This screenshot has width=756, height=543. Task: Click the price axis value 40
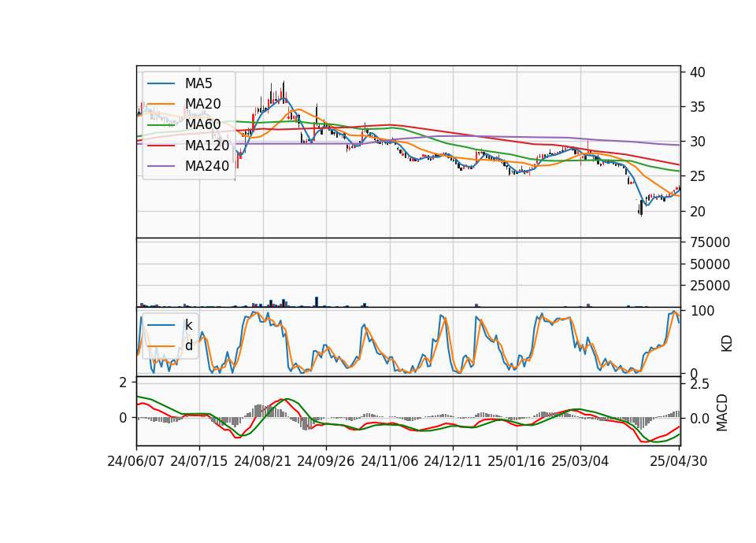[x=697, y=72]
